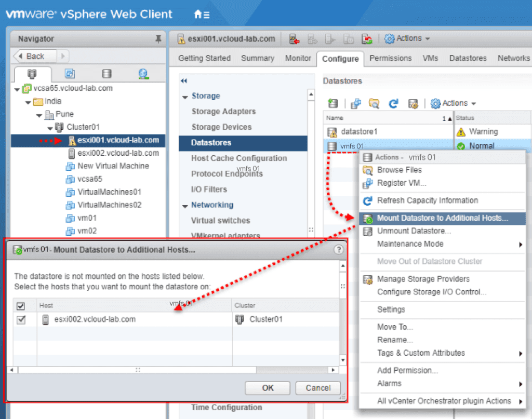Collapse the Storage section

[x=185, y=97]
